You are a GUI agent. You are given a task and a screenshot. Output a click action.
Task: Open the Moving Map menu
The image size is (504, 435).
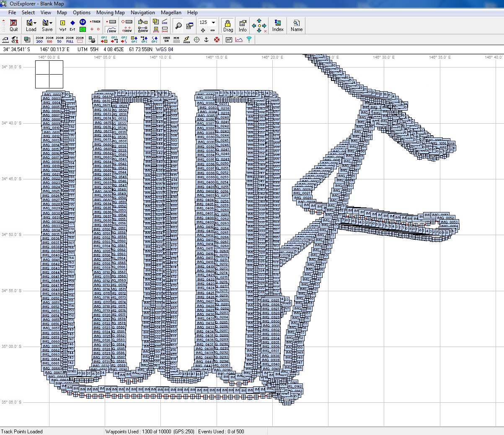tap(110, 13)
